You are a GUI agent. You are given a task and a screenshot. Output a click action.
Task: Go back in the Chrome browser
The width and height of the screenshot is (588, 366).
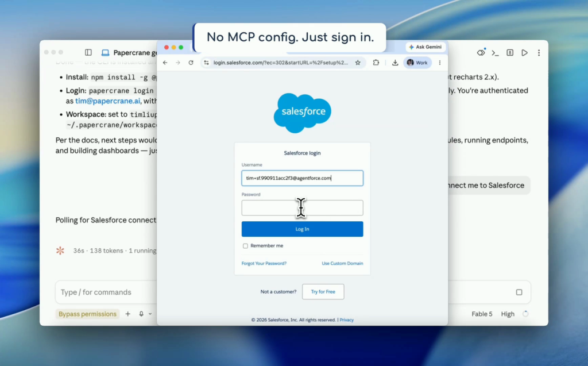[165, 63]
